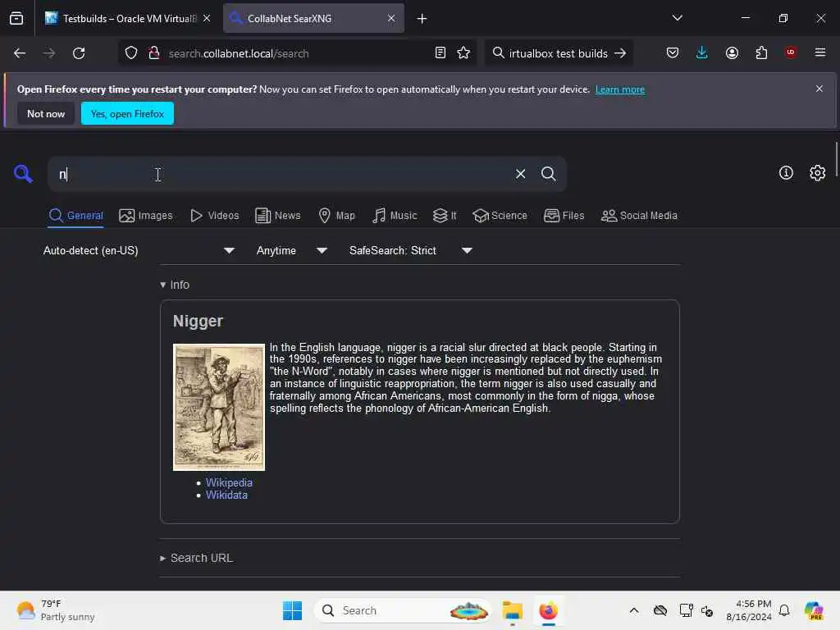Switch to Social Media category

[x=639, y=216]
